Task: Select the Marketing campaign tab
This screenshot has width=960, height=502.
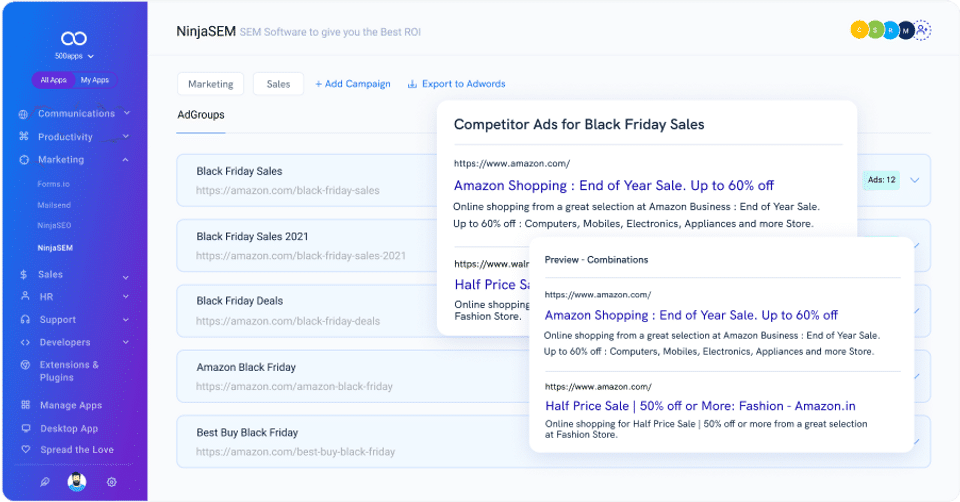Action: (211, 84)
